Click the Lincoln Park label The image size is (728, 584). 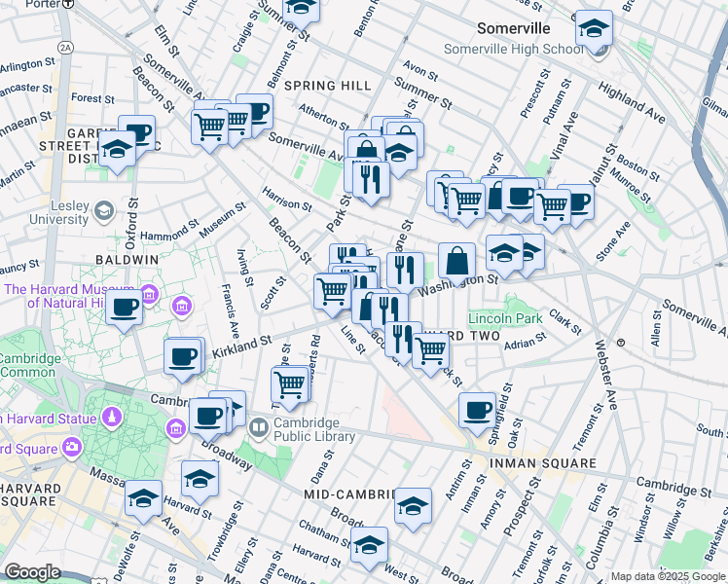(x=504, y=318)
